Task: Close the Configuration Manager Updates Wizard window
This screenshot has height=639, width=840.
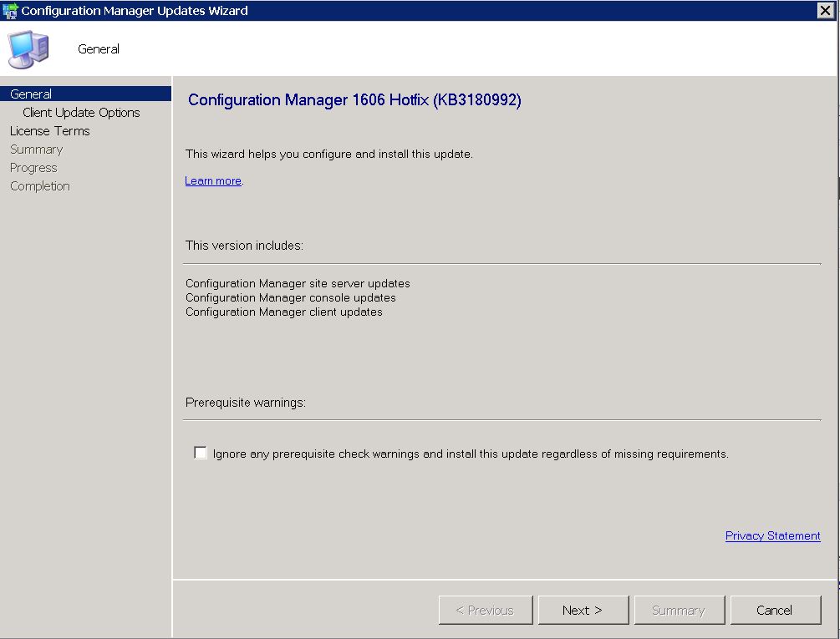Action: pyautogui.click(x=826, y=10)
